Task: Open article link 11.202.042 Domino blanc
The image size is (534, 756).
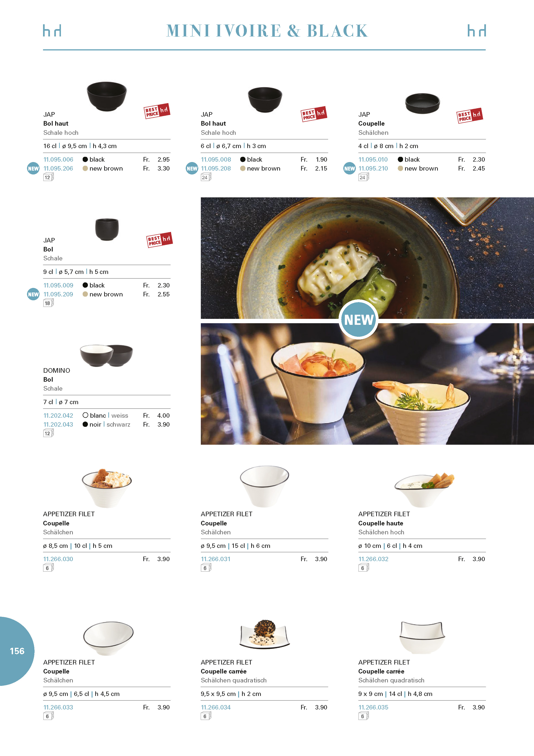Action: pos(58,416)
